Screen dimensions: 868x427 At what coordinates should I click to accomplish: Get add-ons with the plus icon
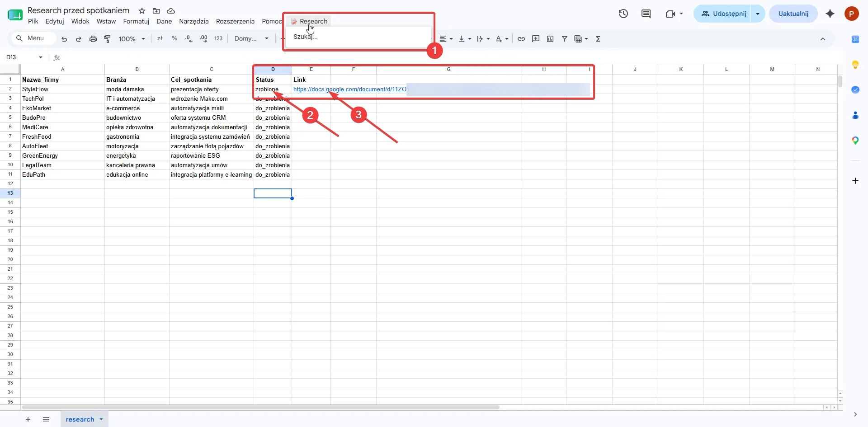pos(855,181)
